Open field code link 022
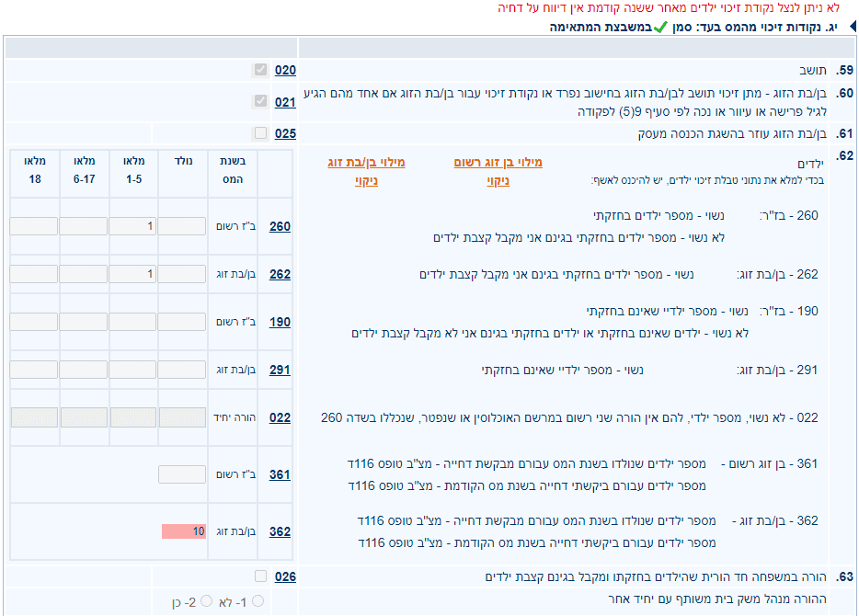The width and height of the screenshot is (859, 616). pyautogui.click(x=280, y=417)
